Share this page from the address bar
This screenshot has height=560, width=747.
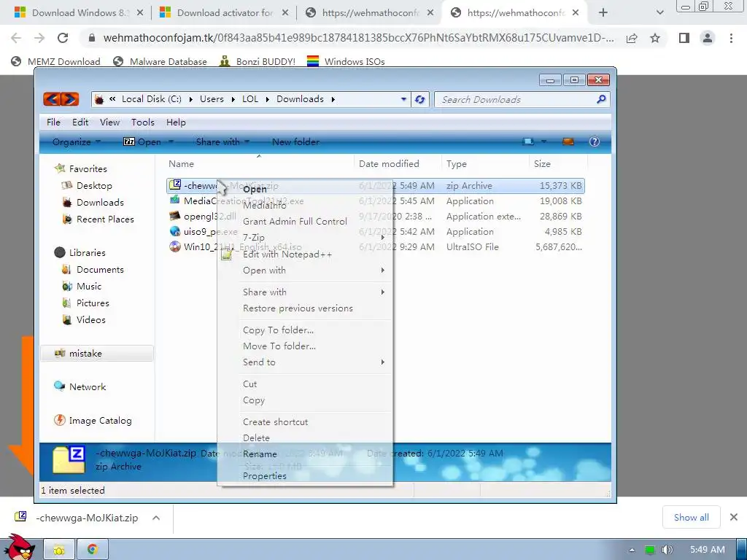[x=632, y=38]
